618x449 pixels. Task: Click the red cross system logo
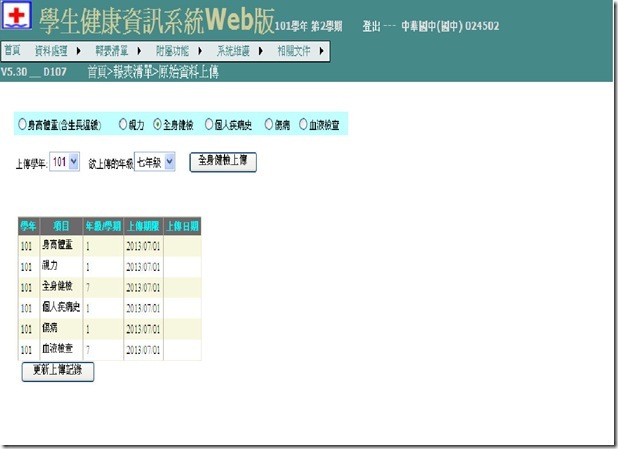coord(17,15)
